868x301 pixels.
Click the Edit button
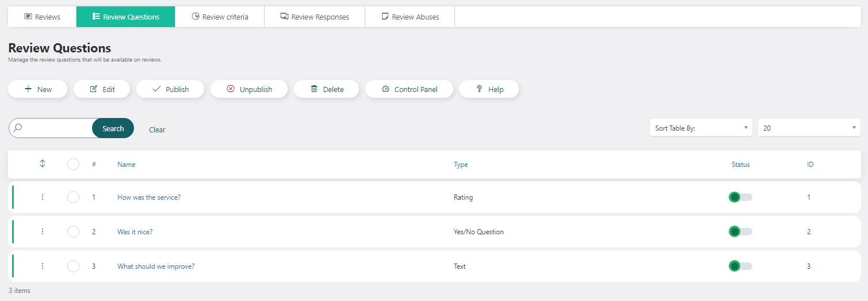(x=102, y=89)
